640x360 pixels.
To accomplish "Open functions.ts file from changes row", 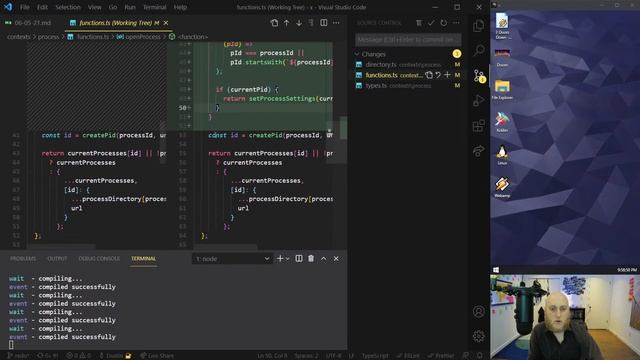I will point(429,75).
